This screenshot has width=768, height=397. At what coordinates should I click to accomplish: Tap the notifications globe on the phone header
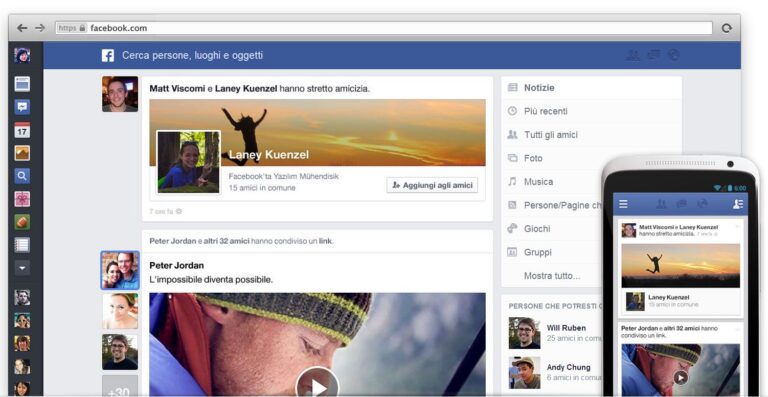[701, 204]
